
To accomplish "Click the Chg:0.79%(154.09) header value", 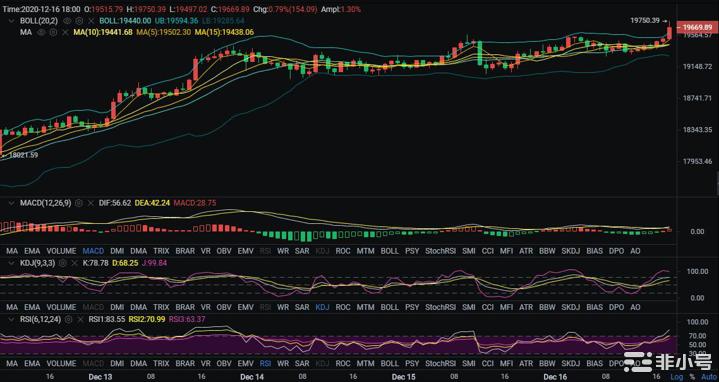I will pyautogui.click(x=285, y=9).
